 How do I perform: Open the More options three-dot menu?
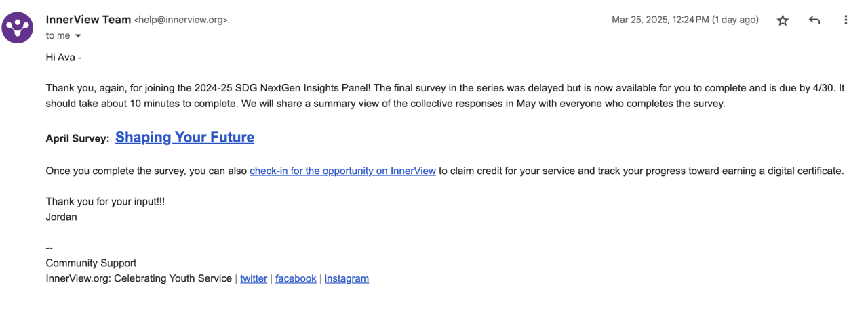[846, 20]
